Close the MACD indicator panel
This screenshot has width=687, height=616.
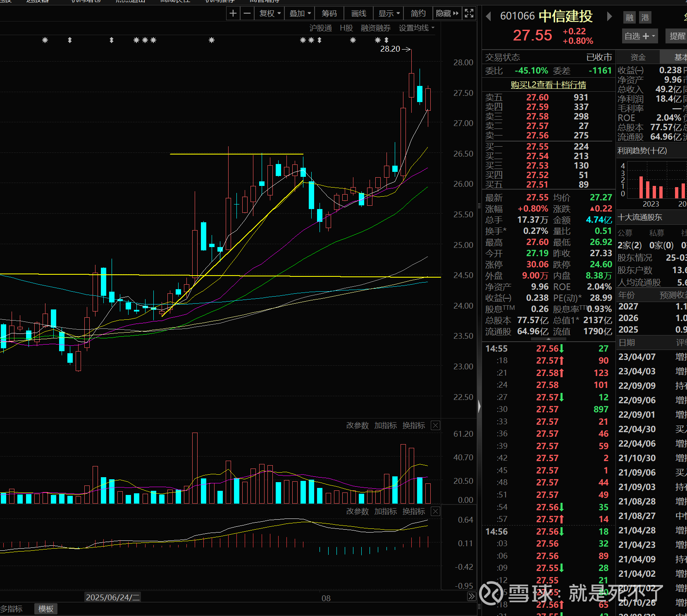[436, 511]
